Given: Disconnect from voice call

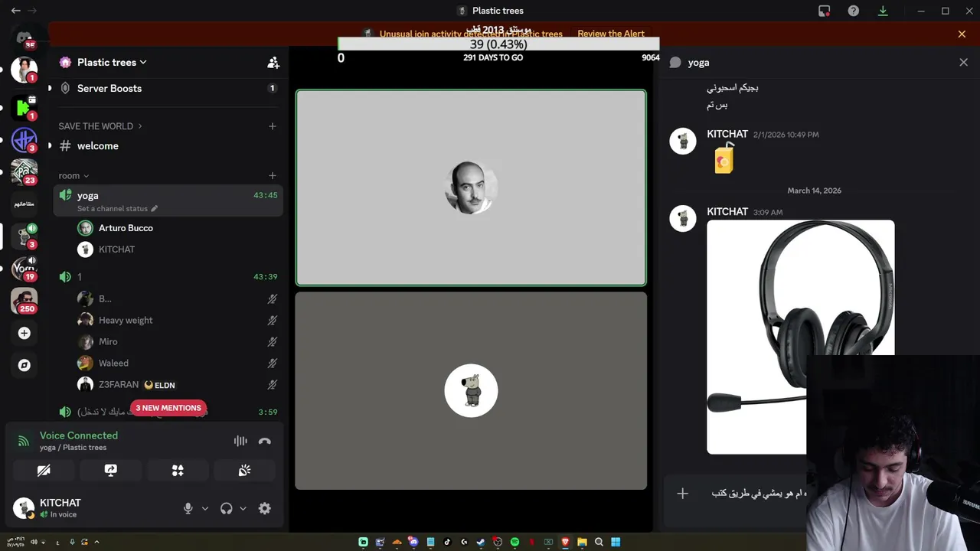Looking at the screenshot, I should point(265,441).
